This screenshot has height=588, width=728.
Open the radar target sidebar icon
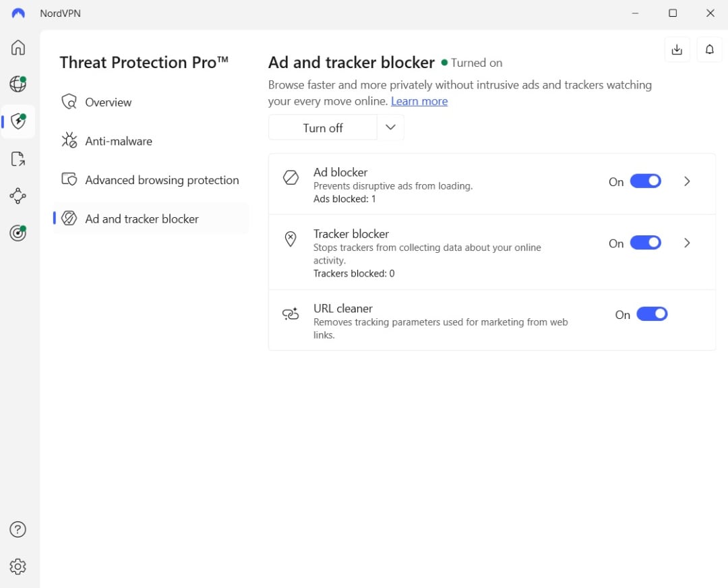click(x=18, y=233)
